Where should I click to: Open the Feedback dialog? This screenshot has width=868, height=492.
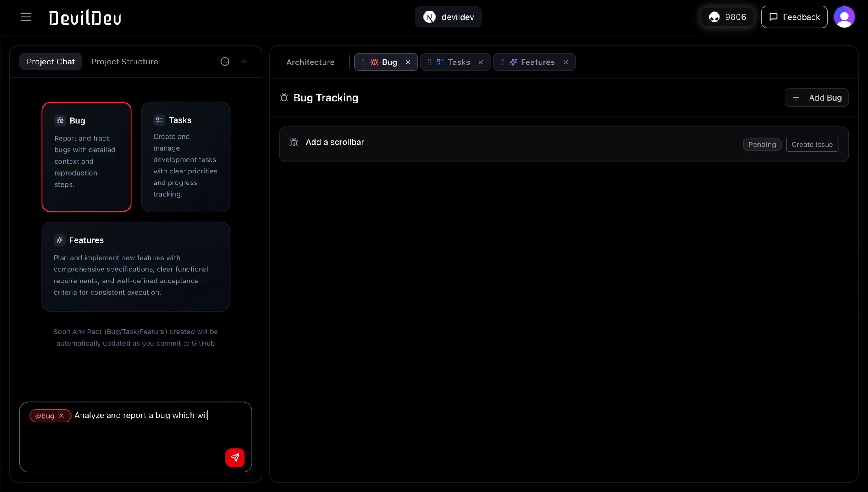(x=793, y=17)
